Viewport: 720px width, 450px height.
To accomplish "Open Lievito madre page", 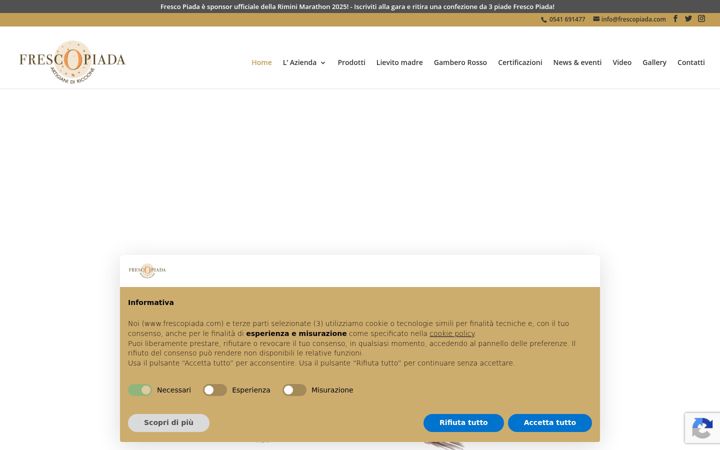I will click(x=399, y=62).
